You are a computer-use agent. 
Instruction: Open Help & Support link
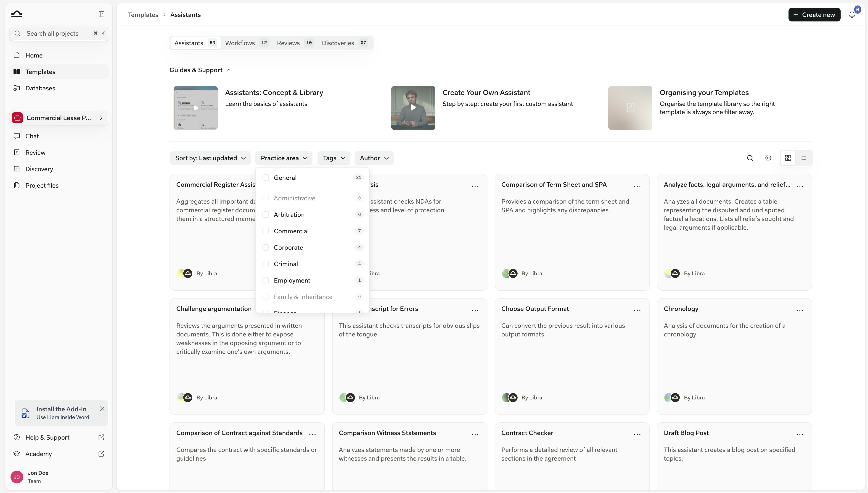59,438
